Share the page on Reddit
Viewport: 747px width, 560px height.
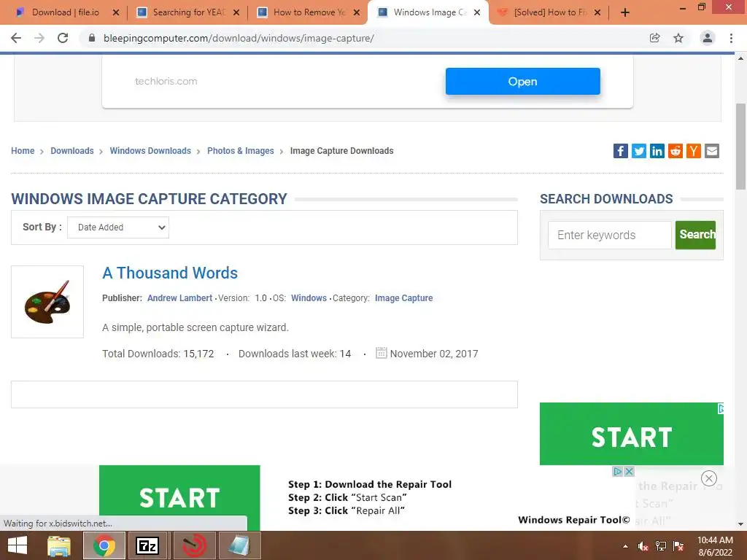coord(675,151)
